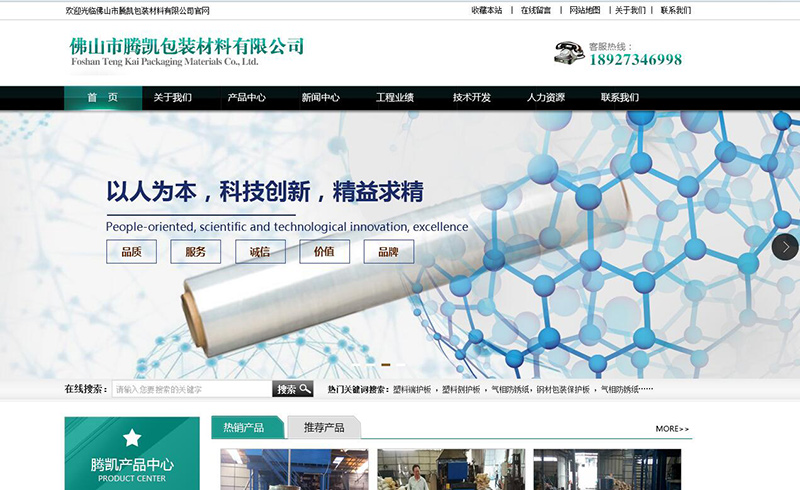Click the 网站地图 top link

pyautogui.click(x=585, y=10)
